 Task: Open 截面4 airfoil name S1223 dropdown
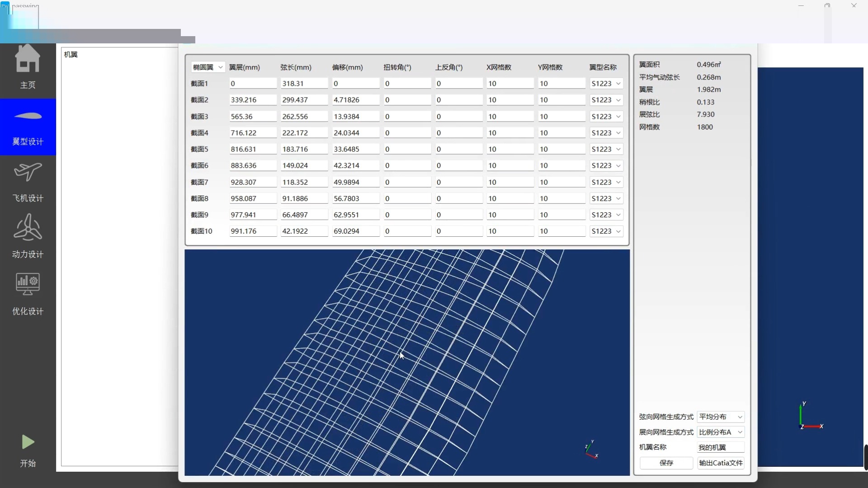[606, 133]
